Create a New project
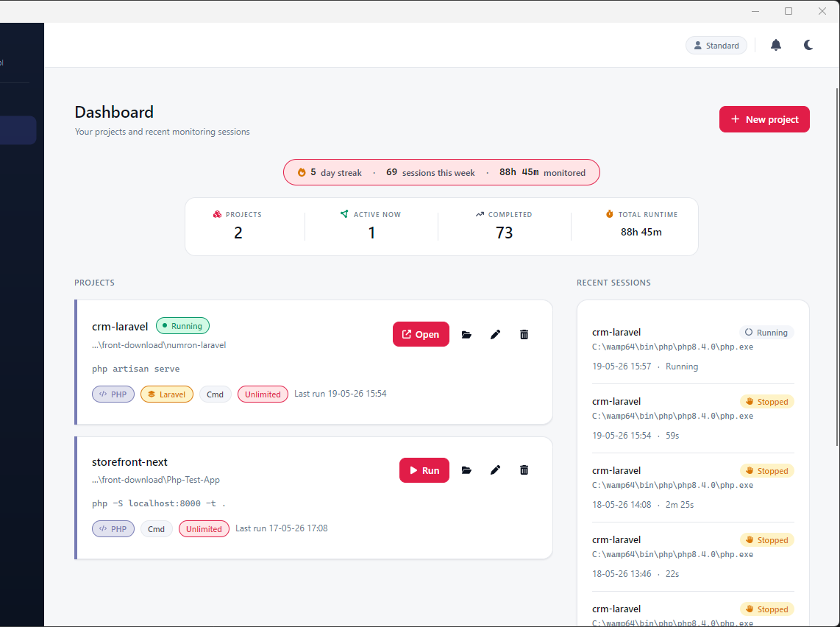840x627 pixels. click(x=764, y=119)
